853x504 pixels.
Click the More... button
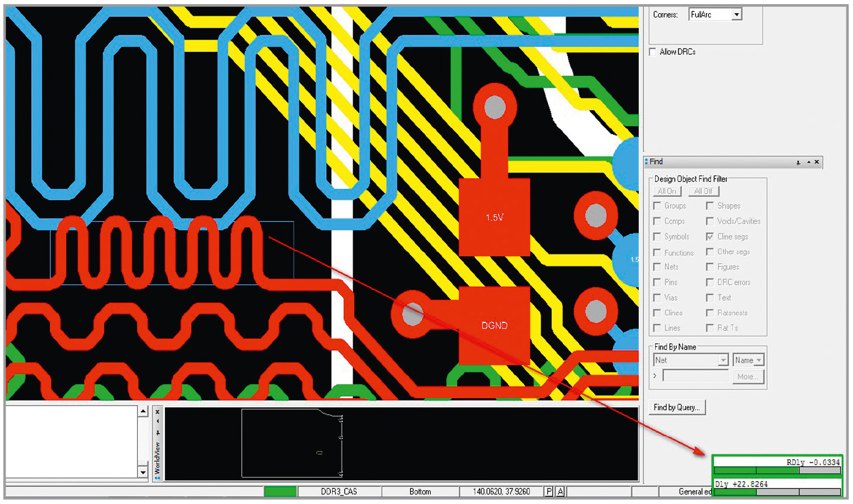click(x=748, y=377)
